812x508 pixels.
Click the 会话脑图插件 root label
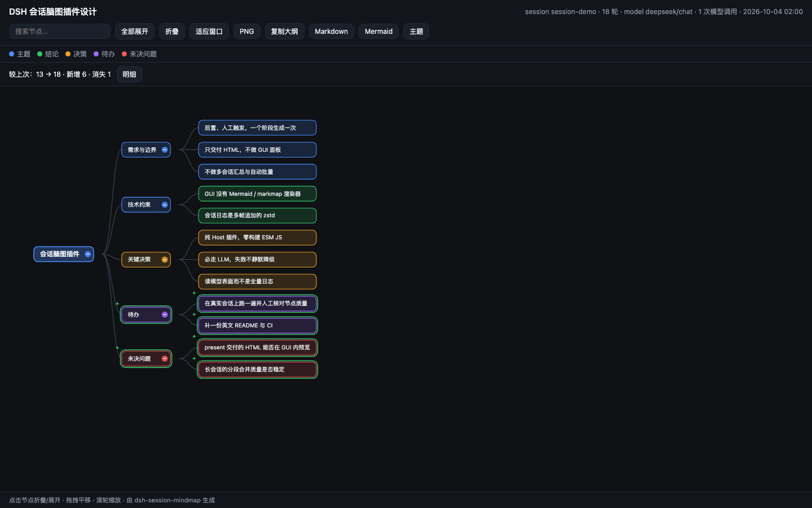click(60, 254)
